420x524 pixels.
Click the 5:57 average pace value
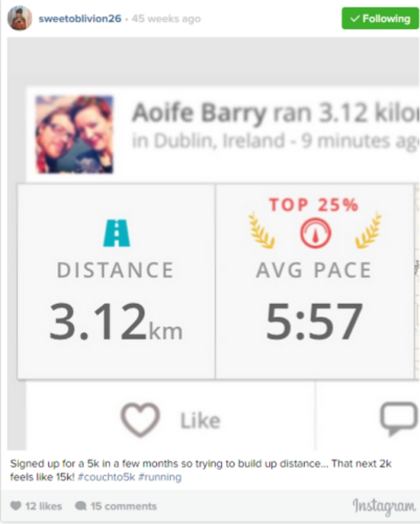tap(315, 322)
